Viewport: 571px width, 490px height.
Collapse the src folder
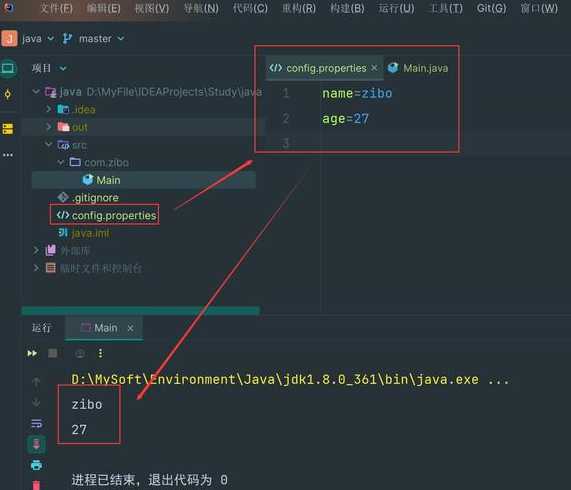(48, 145)
